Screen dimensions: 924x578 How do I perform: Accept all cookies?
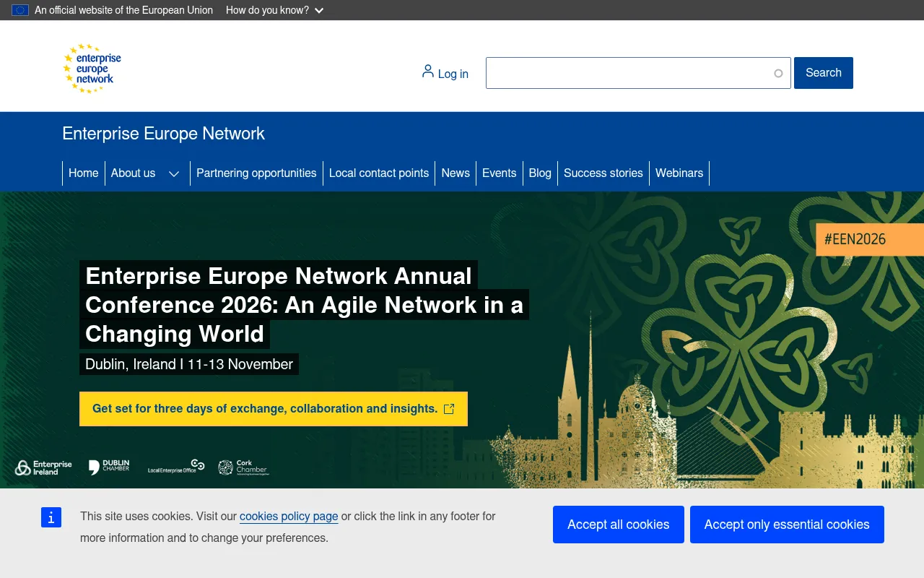(619, 525)
